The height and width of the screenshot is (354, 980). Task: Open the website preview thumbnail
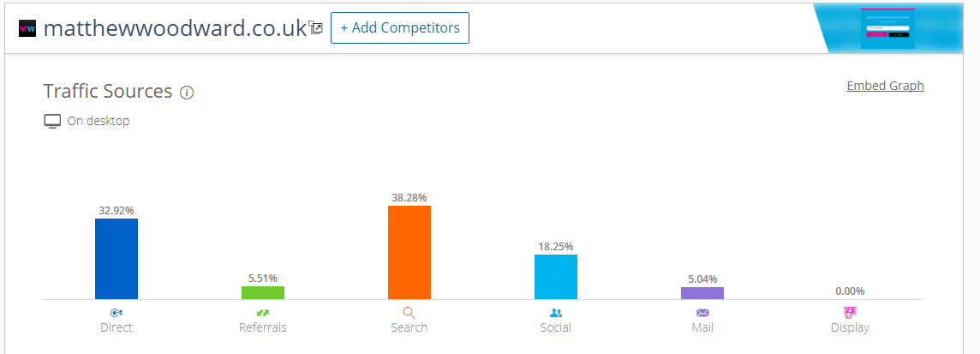pyautogui.click(x=887, y=28)
